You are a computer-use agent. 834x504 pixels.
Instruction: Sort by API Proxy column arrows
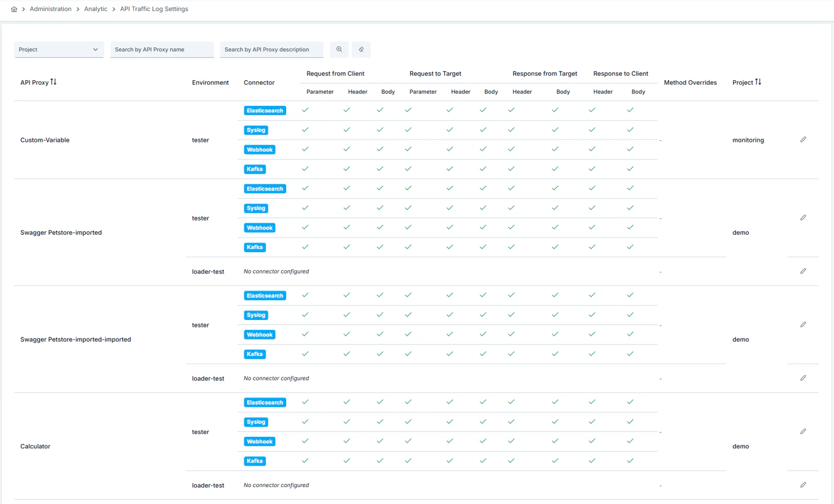[54, 82]
